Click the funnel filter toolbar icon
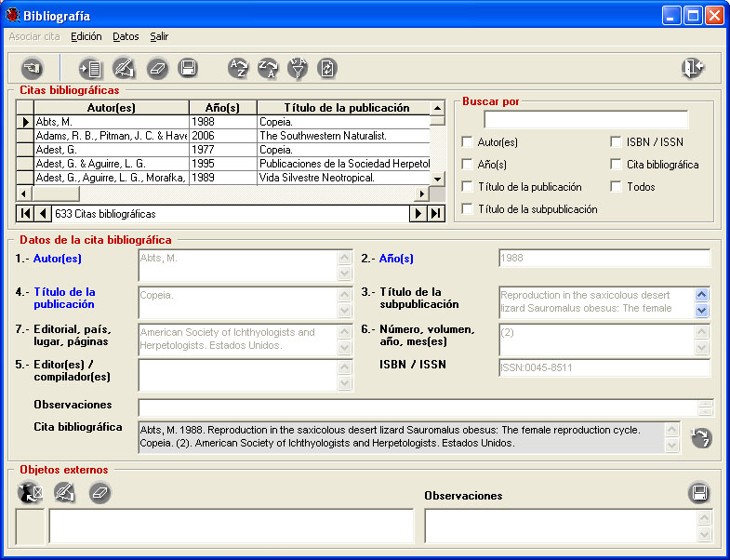Viewport: 730px width, 560px height. pyautogui.click(x=298, y=69)
